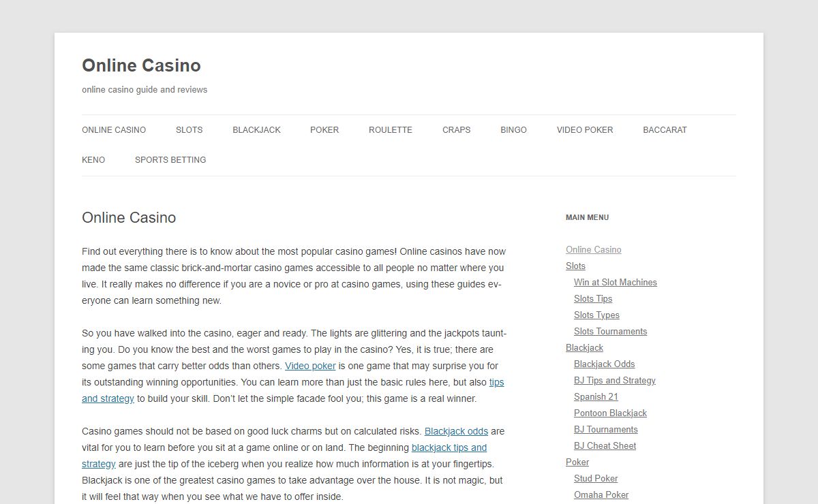The width and height of the screenshot is (818, 504).
Task: Go to Pontoon Blackjack in the sidebar
Action: tap(610, 413)
